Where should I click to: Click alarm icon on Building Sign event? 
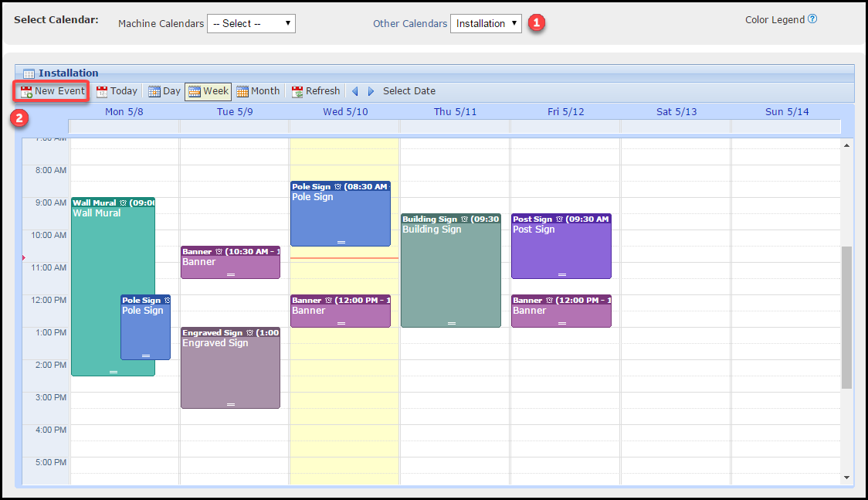point(464,219)
